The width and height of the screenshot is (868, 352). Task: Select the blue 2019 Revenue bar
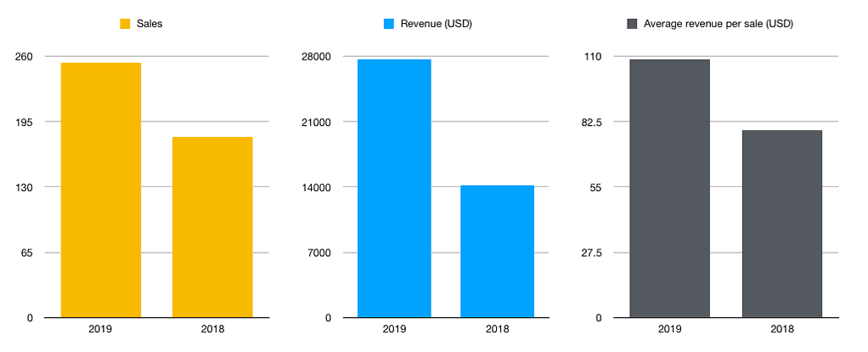pyautogui.click(x=394, y=188)
